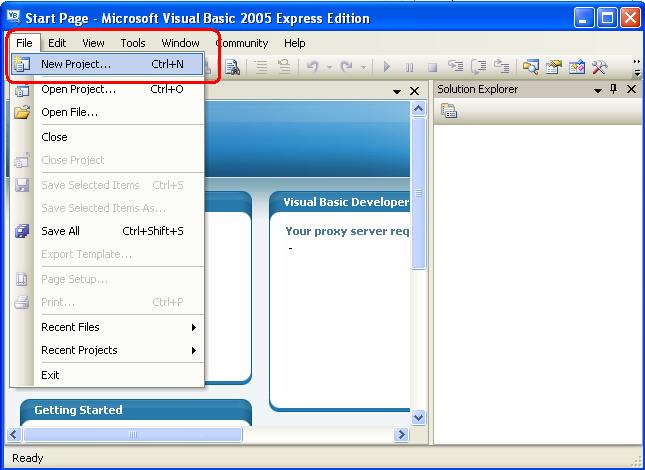
Task: Click the vertical scrollbar down arrow
Action: [x=418, y=417]
